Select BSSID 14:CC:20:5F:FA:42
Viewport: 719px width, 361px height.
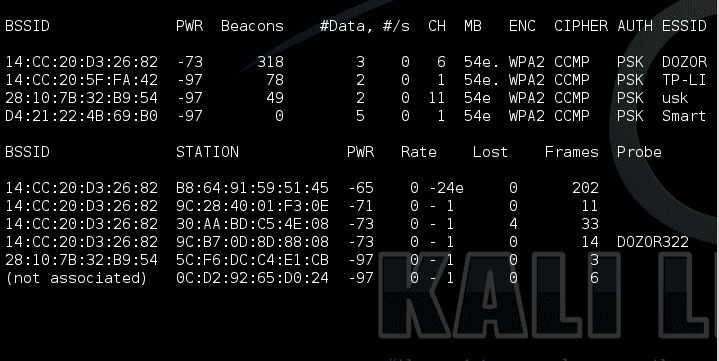click(x=82, y=80)
